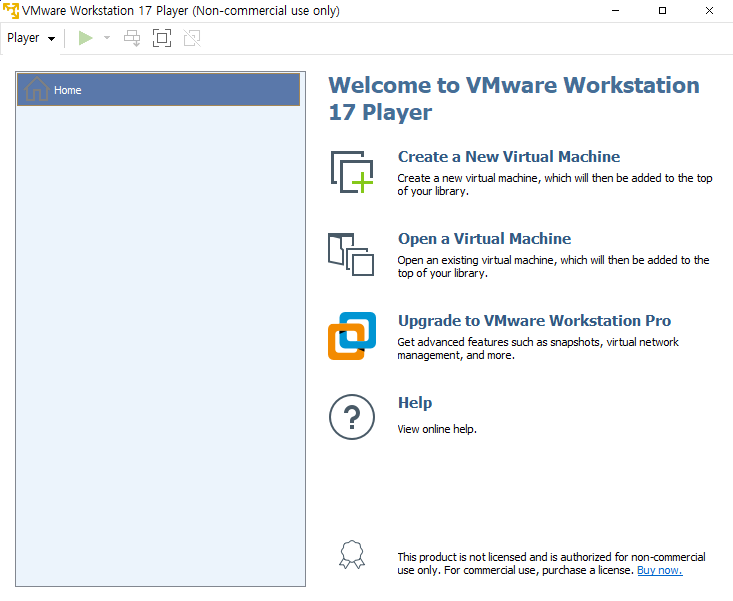Click the green Power On play button
Viewport: 733px width, 601px height.
pos(86,38)
